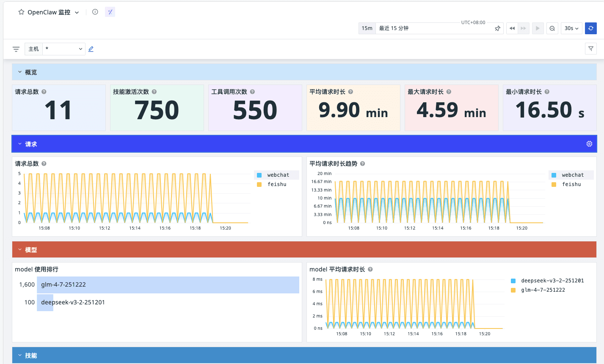Edit the 主机 variable with pencil icon
Screen dimensions: 604x364
(x=91, y=49)
